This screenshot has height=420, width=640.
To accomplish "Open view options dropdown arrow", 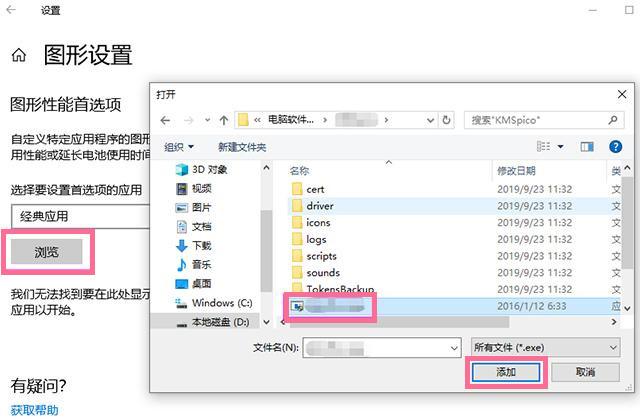I will coord(560,147).
